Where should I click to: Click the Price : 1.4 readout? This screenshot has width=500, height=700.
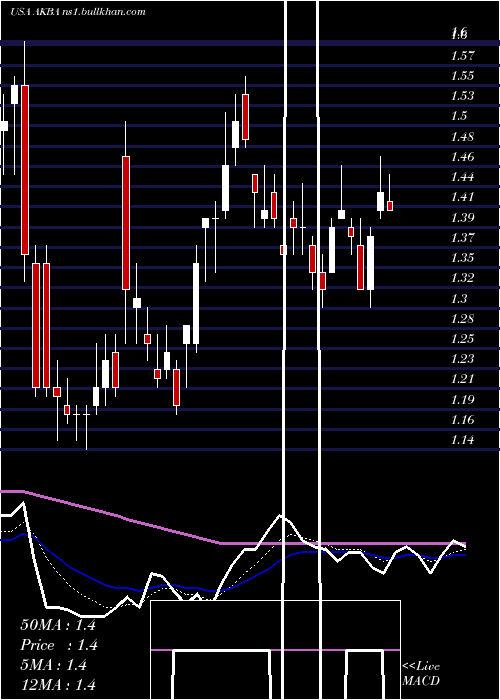pos(59,645)
